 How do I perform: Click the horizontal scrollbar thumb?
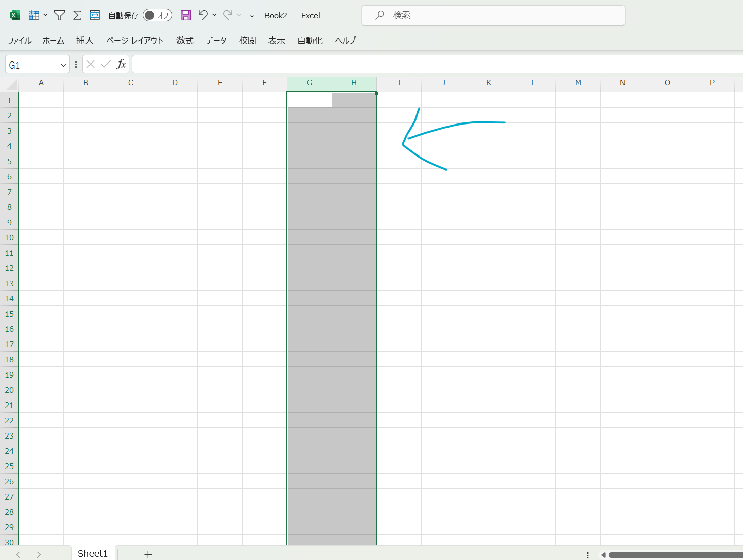coord(675,555)
